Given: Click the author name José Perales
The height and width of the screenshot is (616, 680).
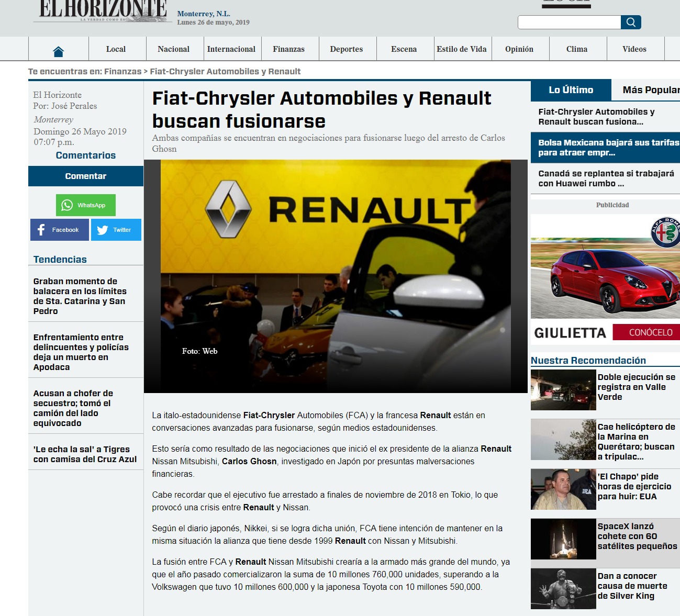Looking at the screenshot, I should [x=74, y=106].
